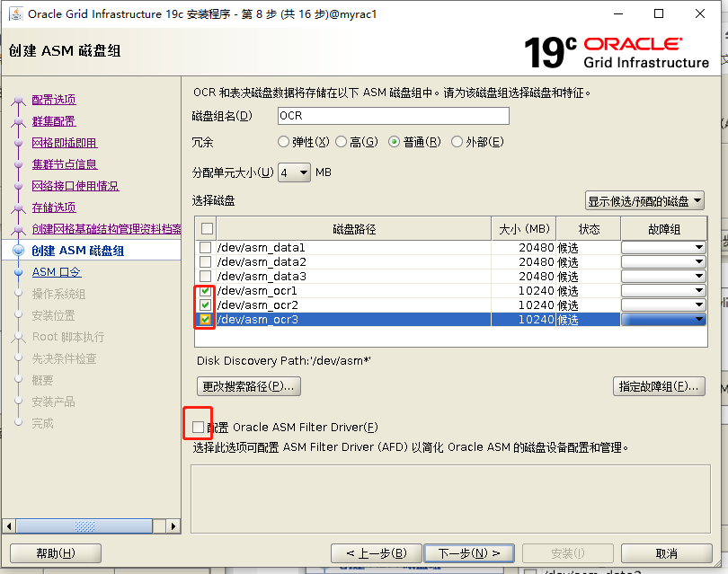Select the 高(G) redundancy radio button
The width and height of the screenshot is (728, 574).
tap(342, 142)
